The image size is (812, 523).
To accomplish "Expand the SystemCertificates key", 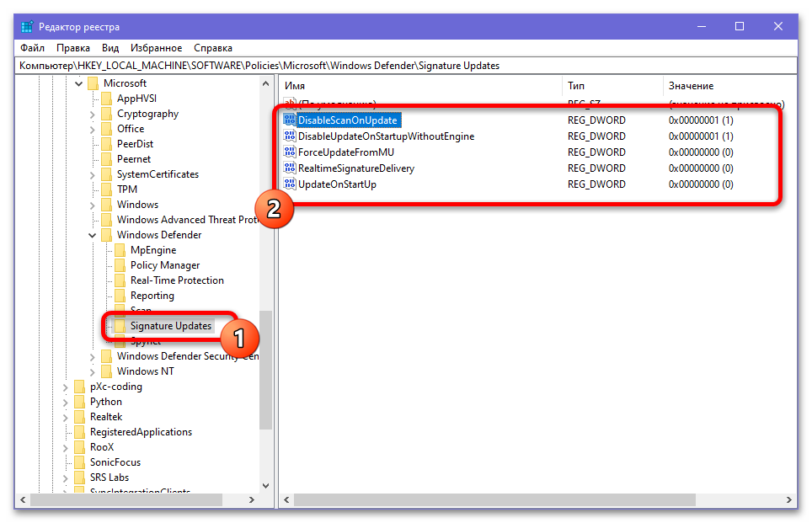I will pos(92,174).
